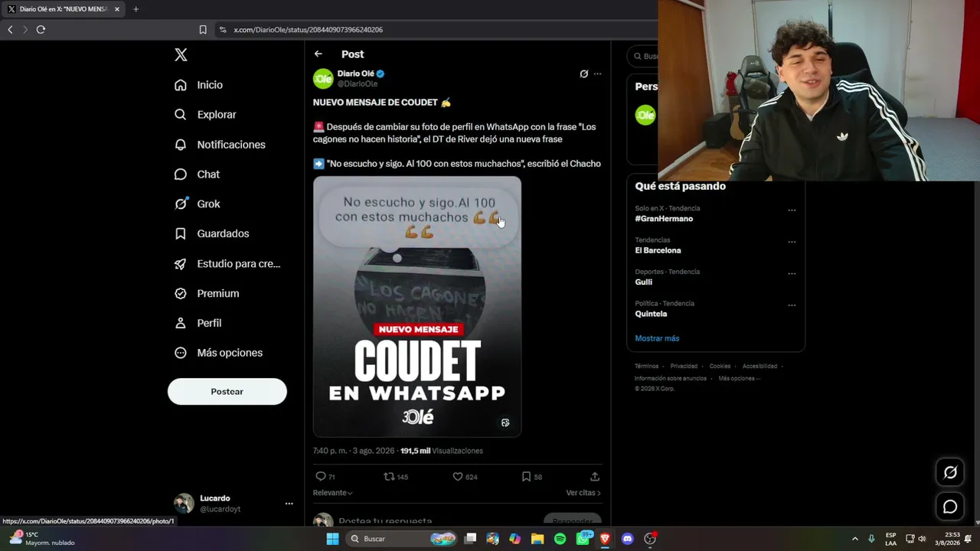
Task: Open File Explorer from the taskbar
Action: 537,539
